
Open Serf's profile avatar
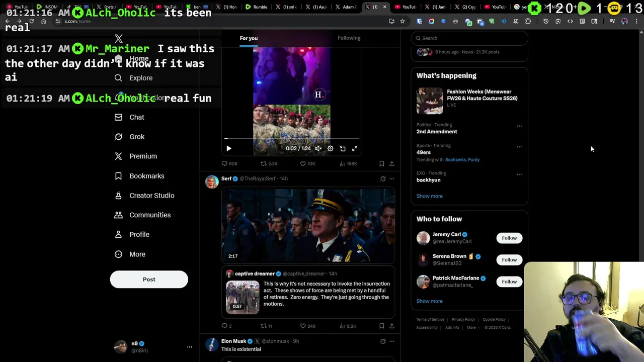212,182
